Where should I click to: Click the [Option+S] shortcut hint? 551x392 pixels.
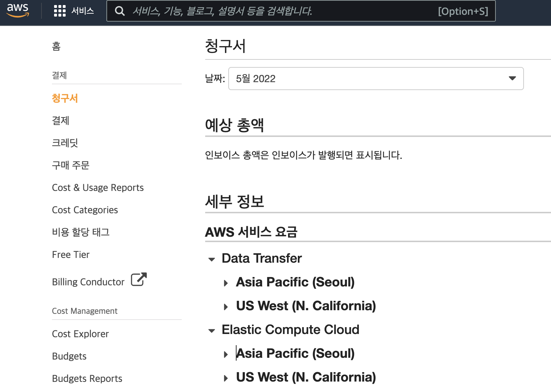[x=463, y=11]
